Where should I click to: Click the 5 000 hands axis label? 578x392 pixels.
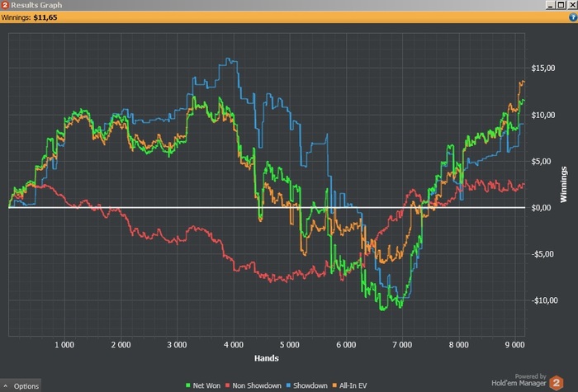point(290,345)
